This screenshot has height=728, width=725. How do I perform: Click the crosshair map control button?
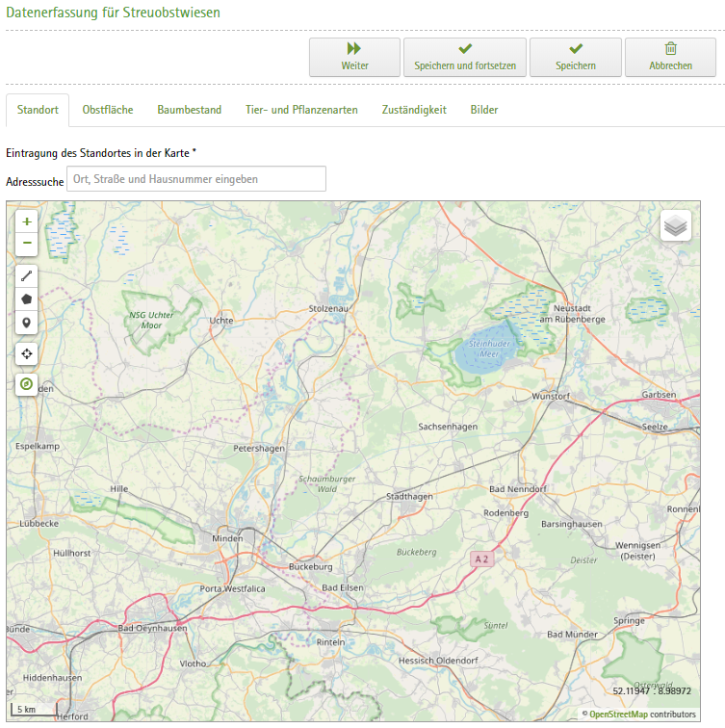[x=27, y=353]
